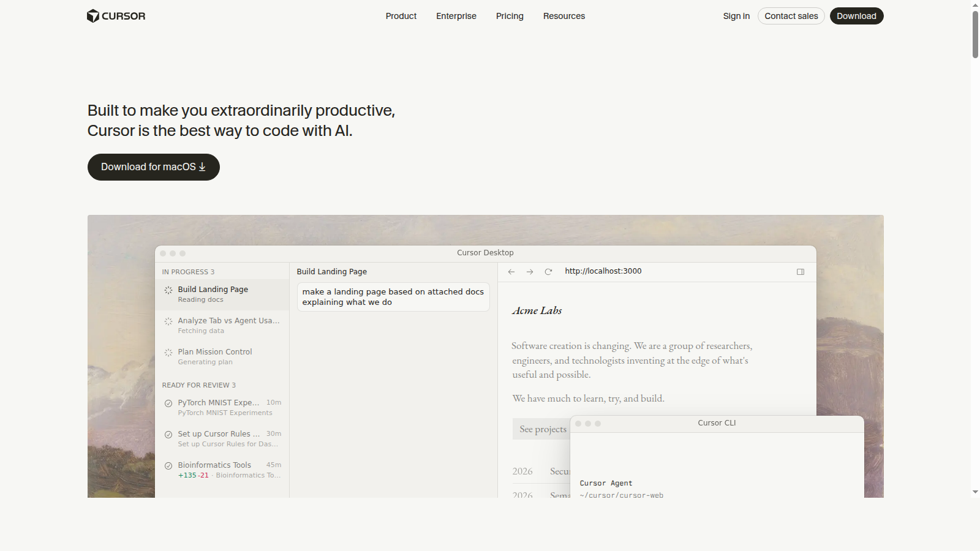980x551 pixels.
Task: Click the browser forward arrow icon
Action: pos(530,272)
